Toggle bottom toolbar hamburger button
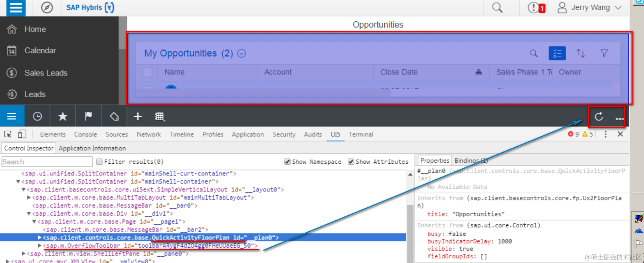This screenshot has width=644, height=263. [x=12, y=116]
